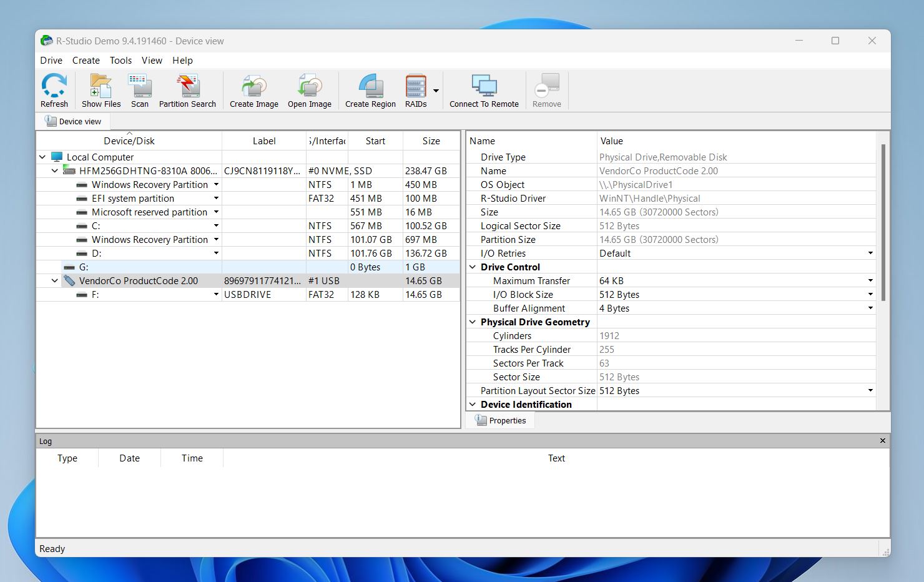The height and width of the screenshot is (582, 924).
Task: Collapse the Physical Drive Geometry section
Action: pyautogui.click(x=473, y=322)
